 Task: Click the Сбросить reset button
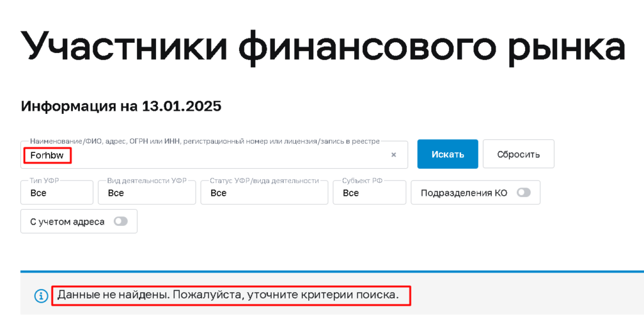[518, 154]
